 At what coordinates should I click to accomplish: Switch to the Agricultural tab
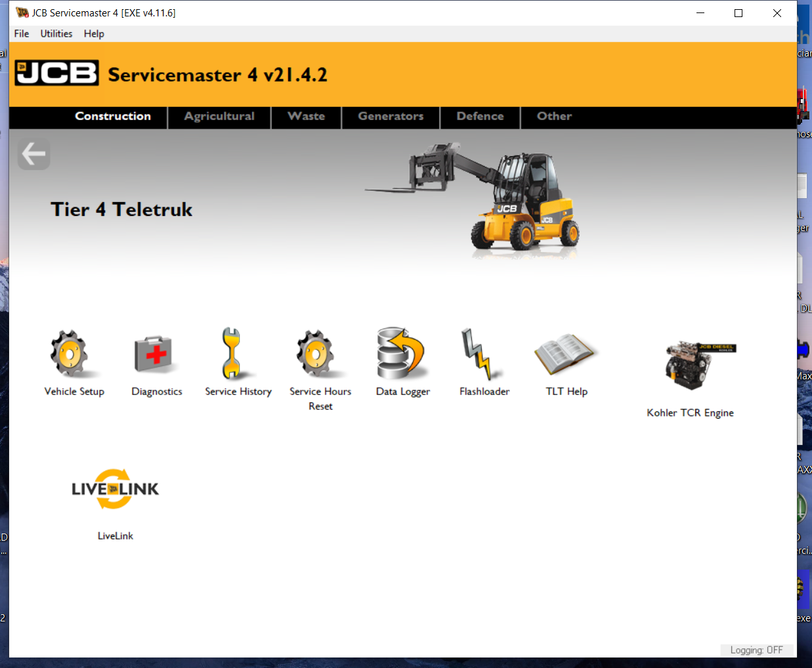[x=219, y=117]
